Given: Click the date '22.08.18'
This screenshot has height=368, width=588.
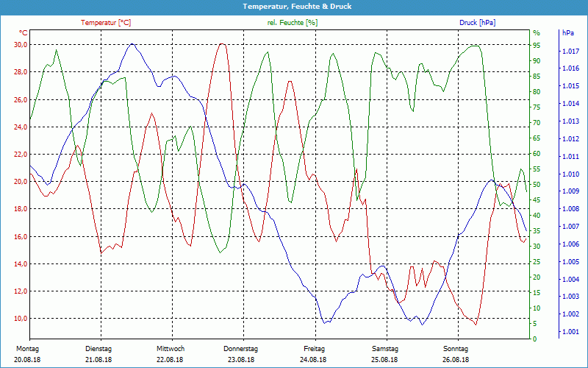Looking at the screenshot, I should (x=170, y=360).
